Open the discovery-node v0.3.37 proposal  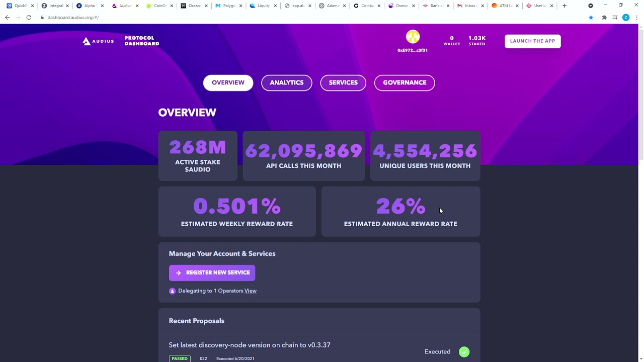click(250, 345)
